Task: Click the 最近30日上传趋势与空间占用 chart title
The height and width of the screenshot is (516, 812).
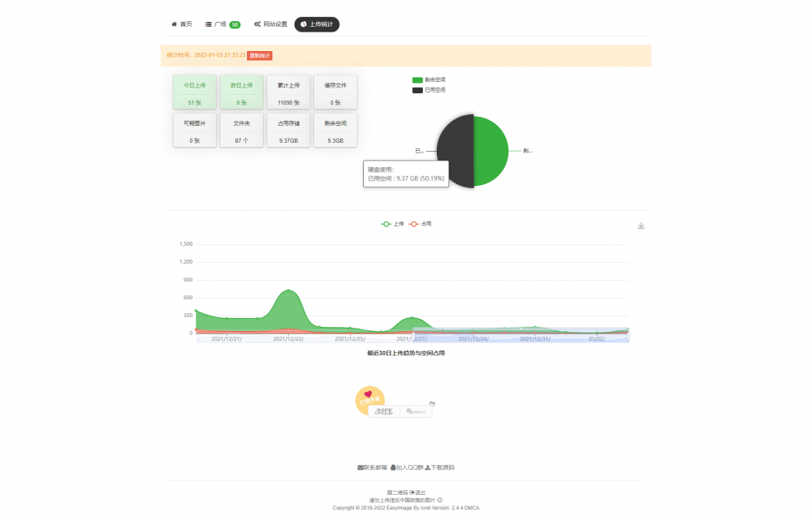Action: tap(406, 353)
